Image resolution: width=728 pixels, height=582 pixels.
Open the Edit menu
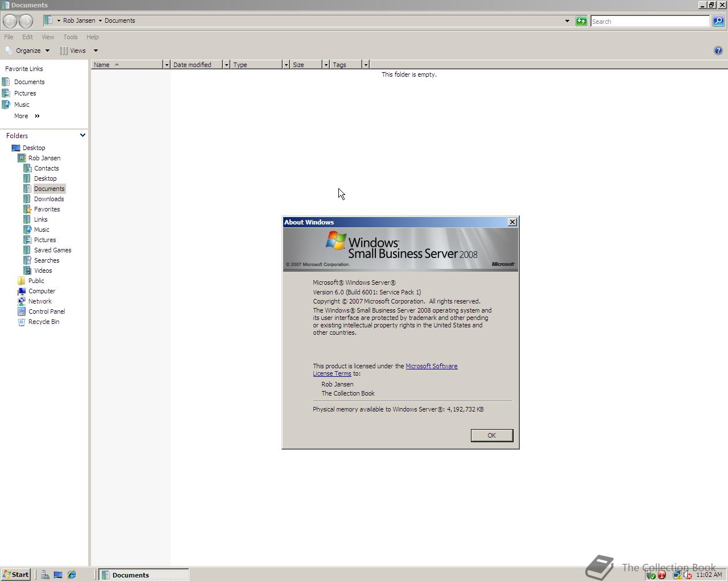(27, 37)
